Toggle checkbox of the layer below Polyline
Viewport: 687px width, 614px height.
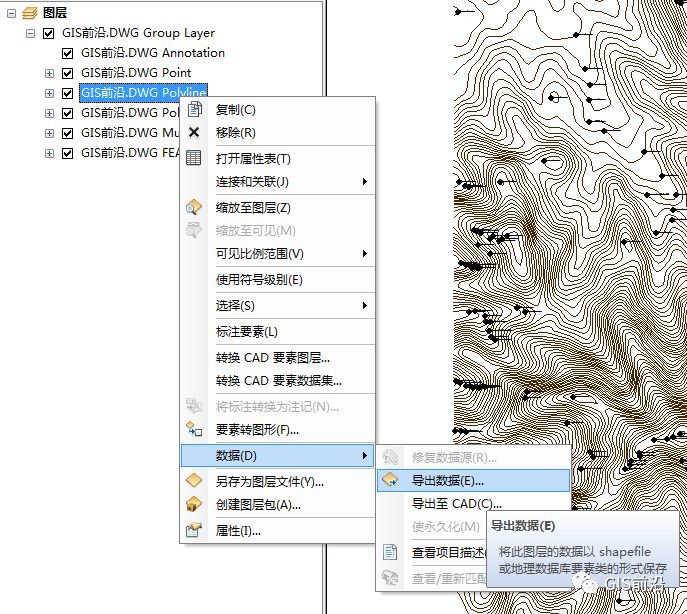click(67, 114)
